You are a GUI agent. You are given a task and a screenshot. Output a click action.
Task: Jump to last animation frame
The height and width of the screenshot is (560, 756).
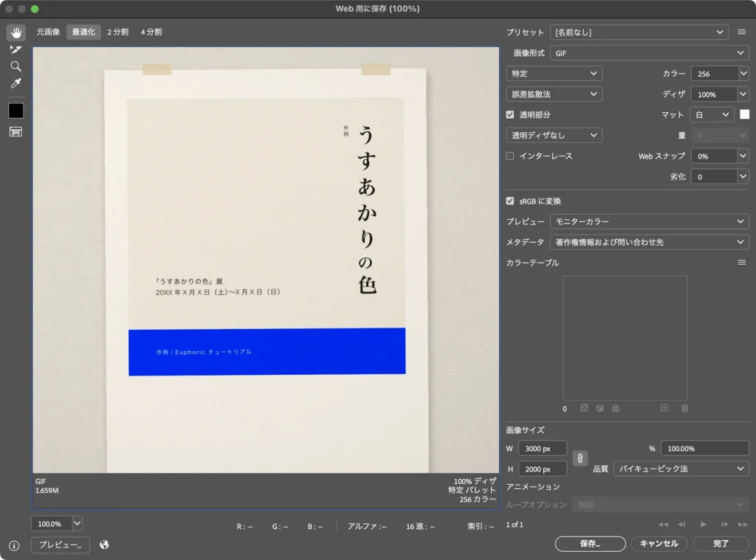coord(743,525)
